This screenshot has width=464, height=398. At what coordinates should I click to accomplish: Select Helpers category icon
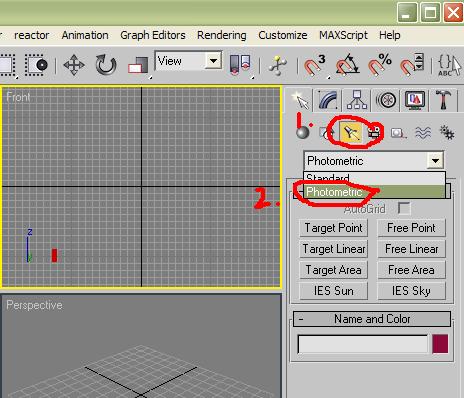[398, 133]
